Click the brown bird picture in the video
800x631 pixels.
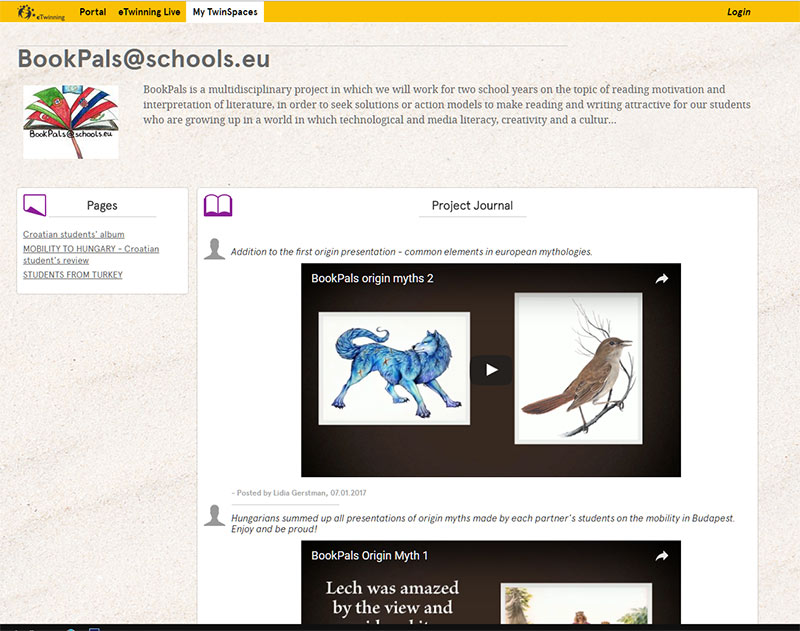578,368
